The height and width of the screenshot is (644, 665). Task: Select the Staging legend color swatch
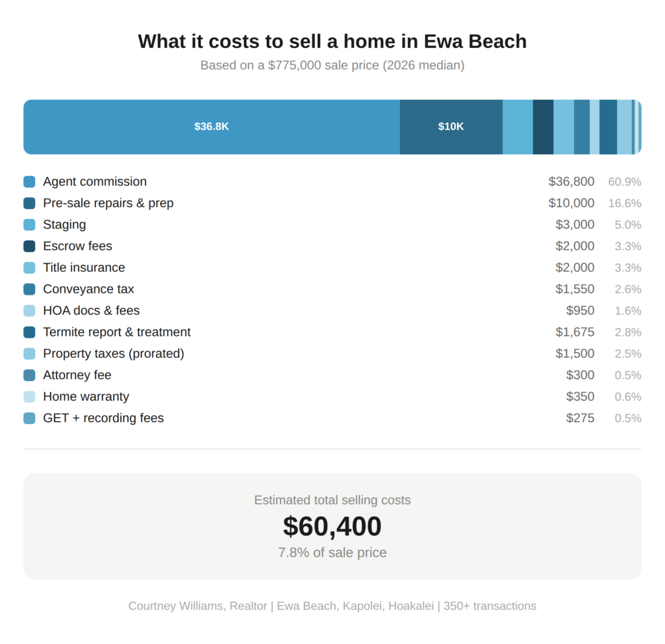(29, 225)
